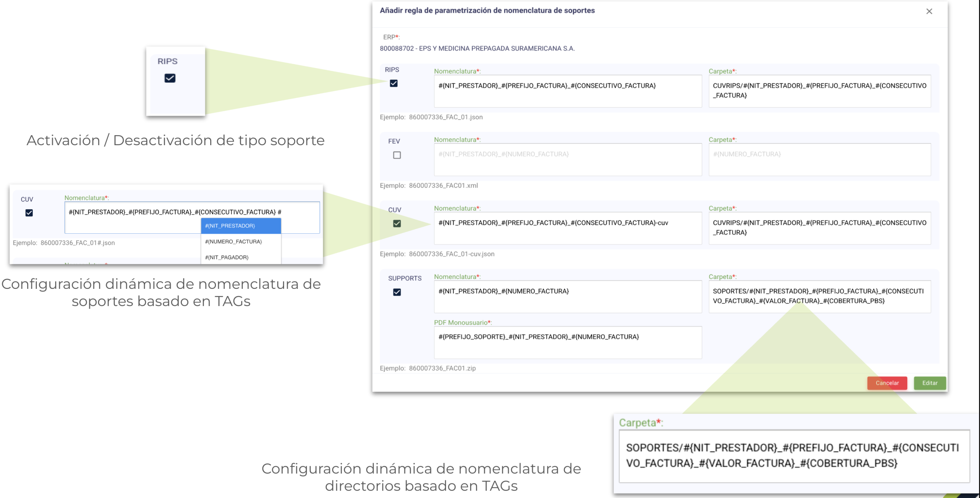The width and height of the screenshot is (980, 498).
Task: Select #{NUMERO_FACTURA} tag suggestion
Action: [x=241, y=241]
